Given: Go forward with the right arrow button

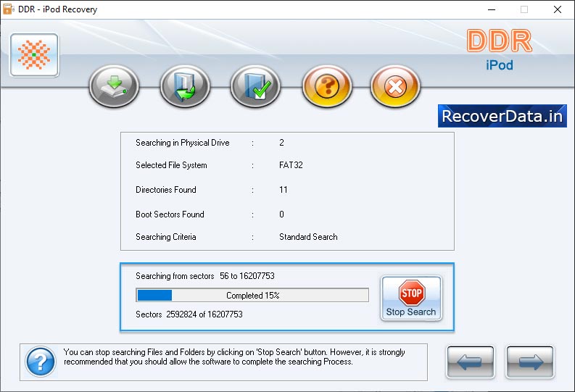Looking at the screenshot, I should (x=530, y=362).
